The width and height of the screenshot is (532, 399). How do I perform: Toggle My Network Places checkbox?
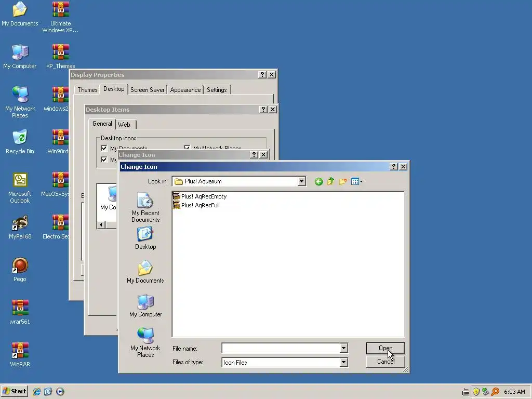click(187, 148)
